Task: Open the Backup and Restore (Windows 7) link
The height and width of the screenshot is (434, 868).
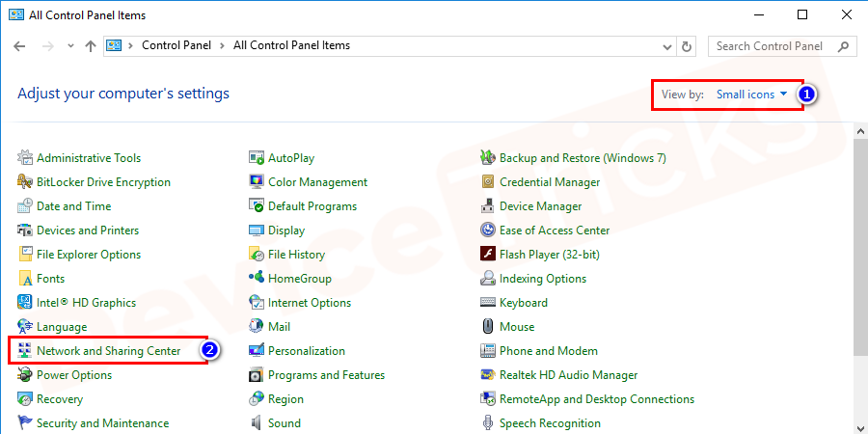Action: click(x=583, y=158)
